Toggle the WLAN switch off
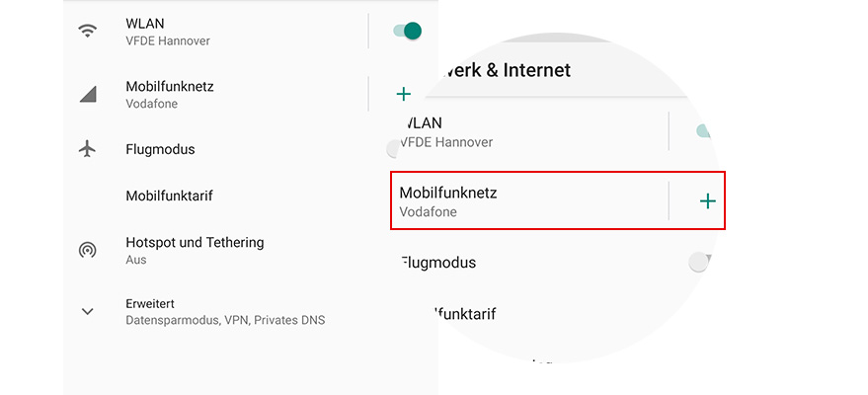The width and height of the screenshot is (868, 395). coord(406,31)
